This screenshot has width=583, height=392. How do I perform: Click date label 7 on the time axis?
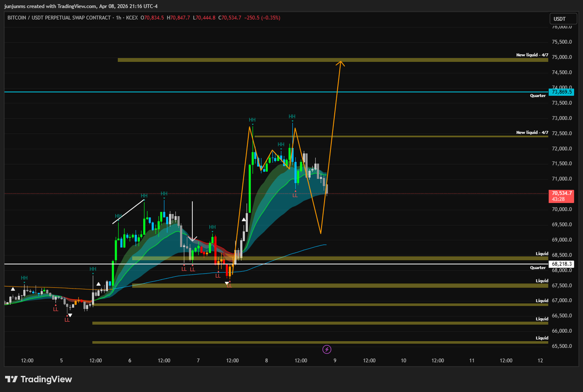(x=198, y=360)
